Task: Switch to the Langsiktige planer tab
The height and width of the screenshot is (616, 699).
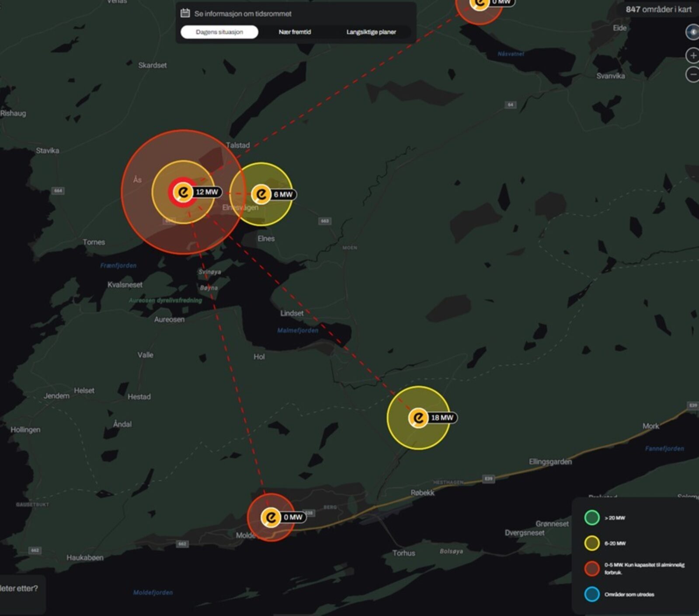Action: (x=371, y=32)
